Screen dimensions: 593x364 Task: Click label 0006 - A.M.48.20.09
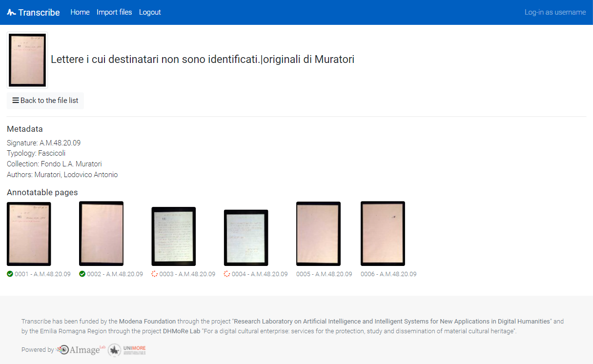[389, 274]
